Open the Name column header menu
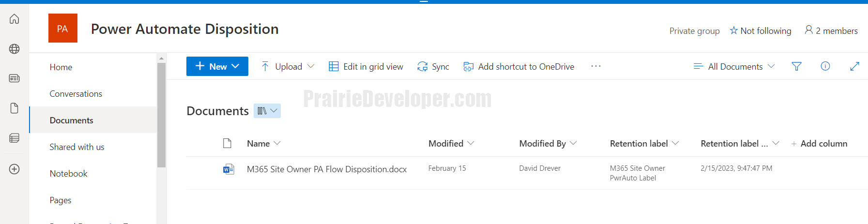The height and width of the screenshot is (224, 868). 264,144
